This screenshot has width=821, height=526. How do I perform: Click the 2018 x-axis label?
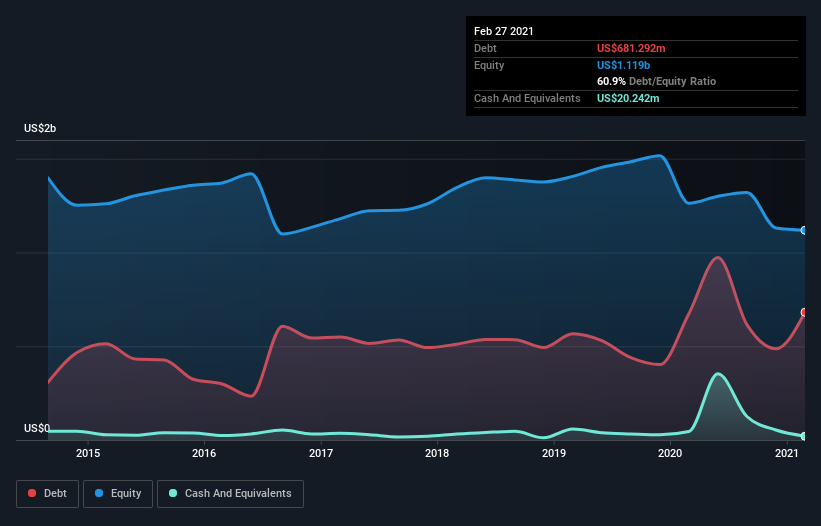click(437, 453)
